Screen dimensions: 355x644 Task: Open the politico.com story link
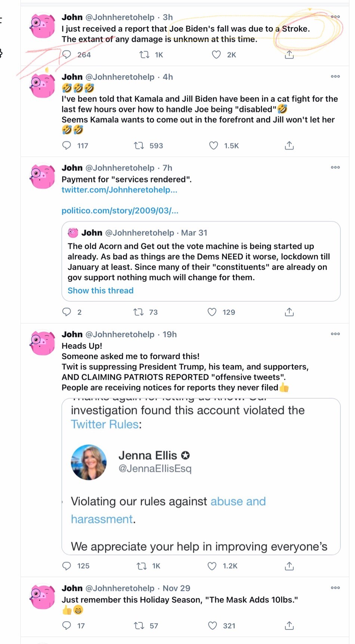(120, 211)
